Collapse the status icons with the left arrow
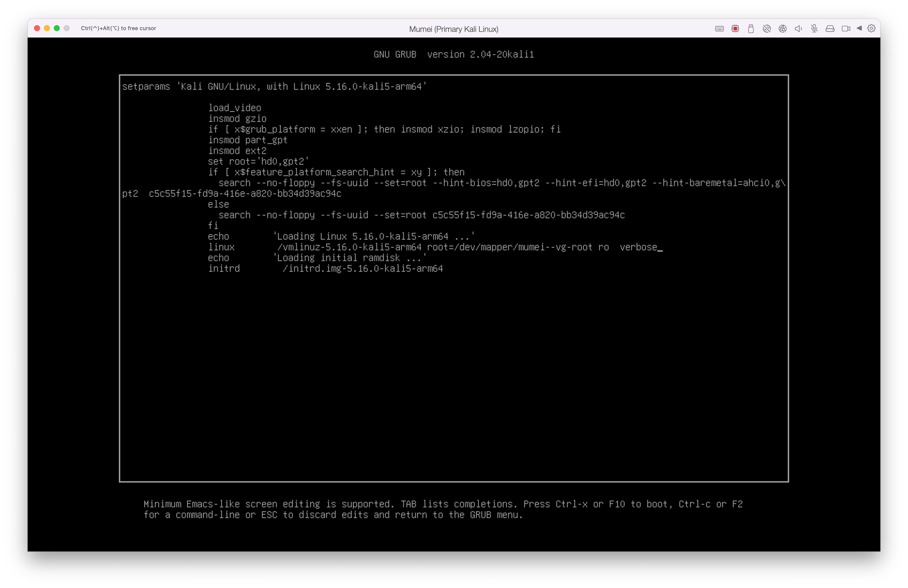 click(x=859, y=28)
